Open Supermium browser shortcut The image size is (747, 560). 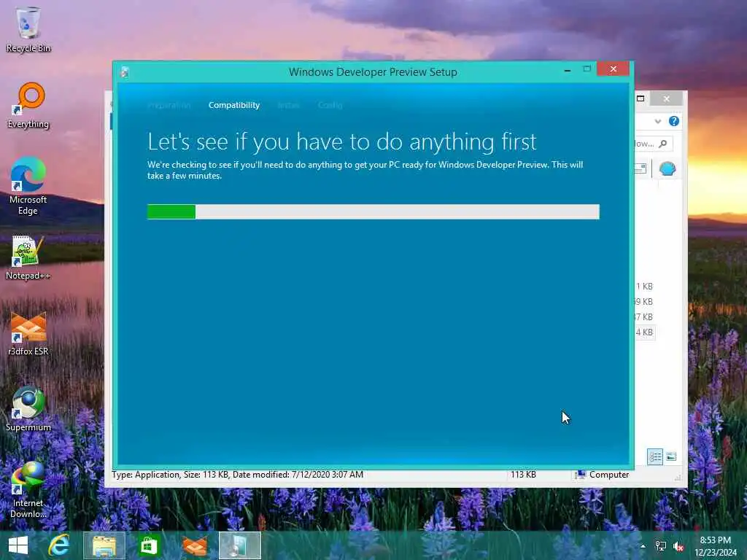(28, 409)
